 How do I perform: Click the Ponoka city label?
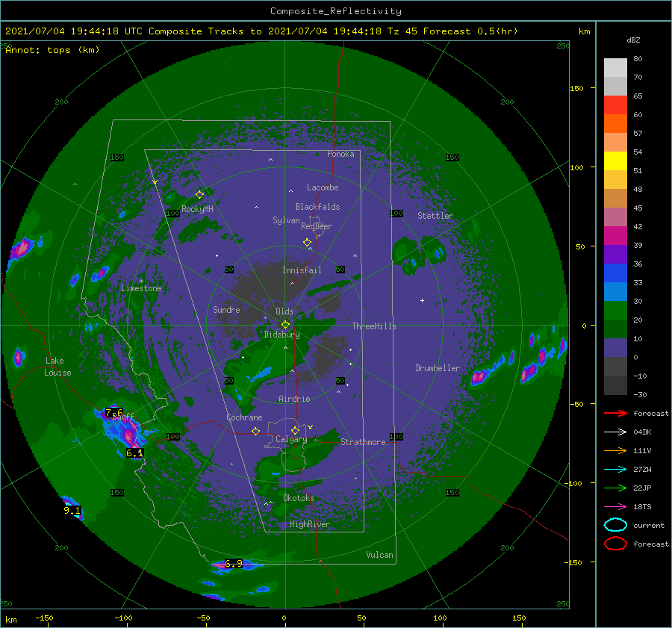coord(340,154)
